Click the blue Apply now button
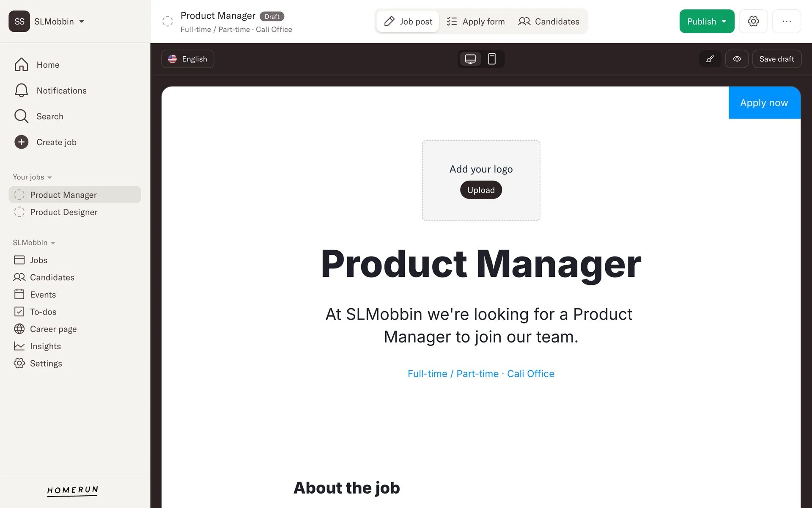812x508 pixels. (764, 103)
